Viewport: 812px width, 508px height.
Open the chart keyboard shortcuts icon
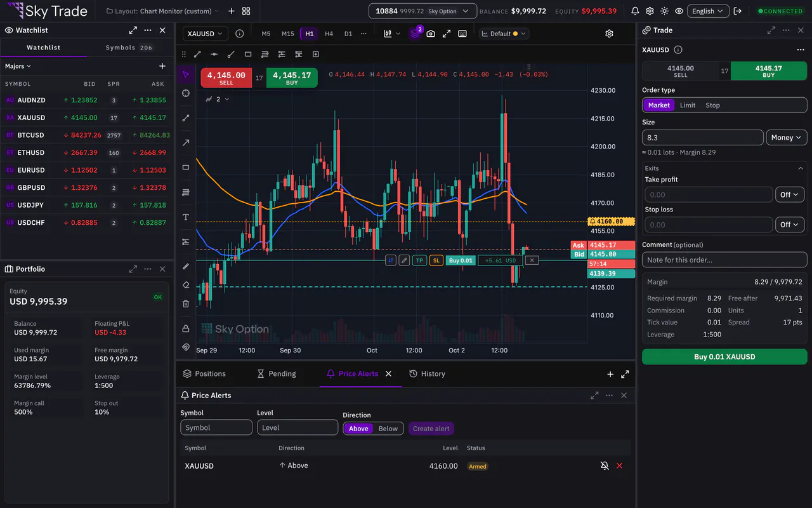462,34
